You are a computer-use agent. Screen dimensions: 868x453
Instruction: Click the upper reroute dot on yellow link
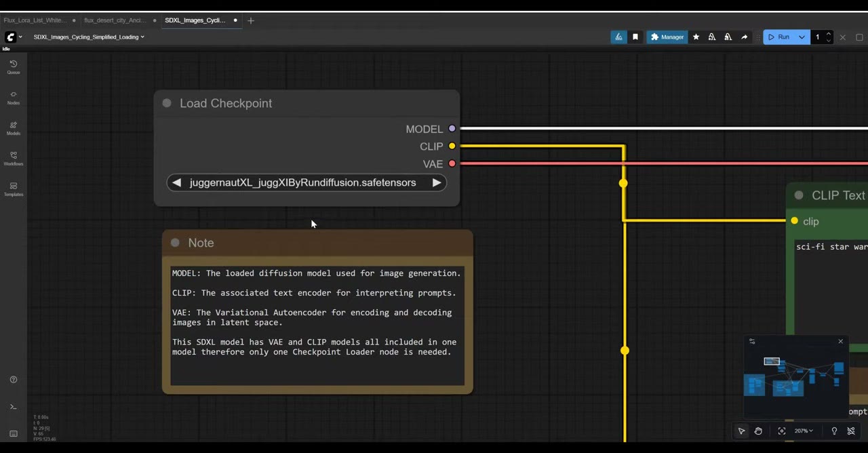(x=624, y=183)
